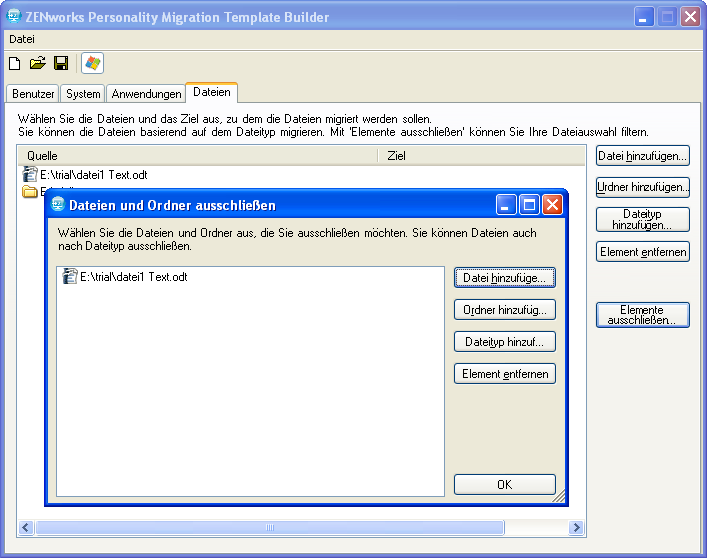Click Element entfernen in main window
Viewport: 707px width, 558px height.
click(643, 252)
